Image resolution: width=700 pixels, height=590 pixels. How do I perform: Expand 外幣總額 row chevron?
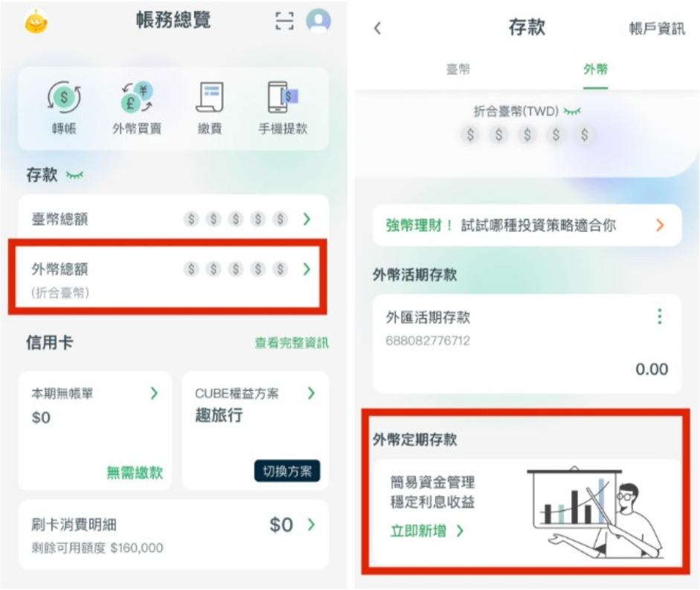click(306, 269)
